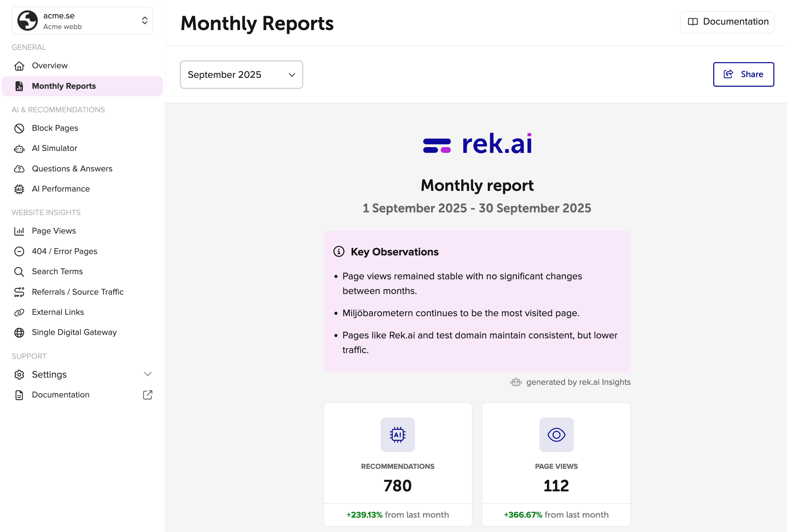
Task: Click the Page Views stat card value 112
Action: click(556, 486)
